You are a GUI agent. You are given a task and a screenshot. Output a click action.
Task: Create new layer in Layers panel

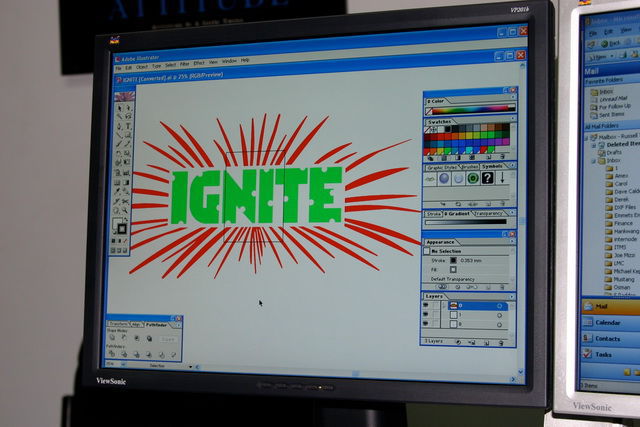click(x=487, y=343)
